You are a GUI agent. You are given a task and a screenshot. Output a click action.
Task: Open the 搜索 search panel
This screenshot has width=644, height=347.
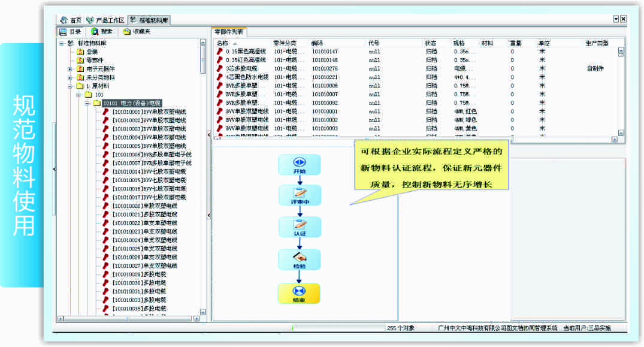coord(102,31)
